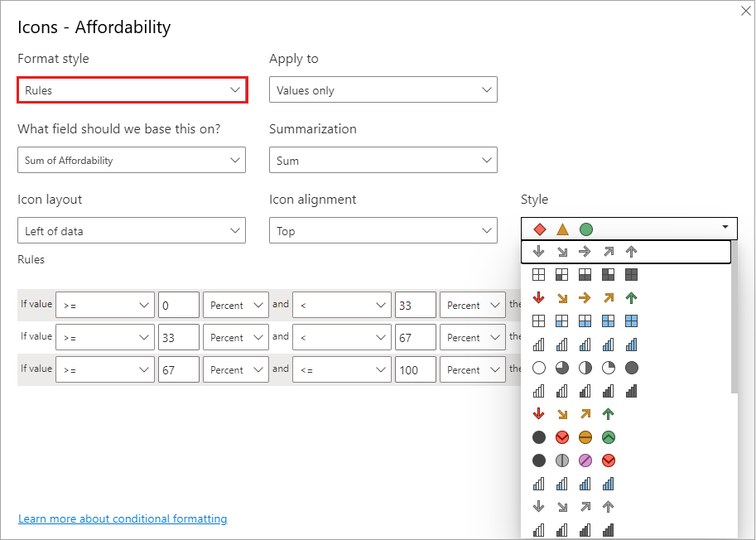
Task: Open the Icon alignment Top dropdown
Action: (x=383, y=230)
